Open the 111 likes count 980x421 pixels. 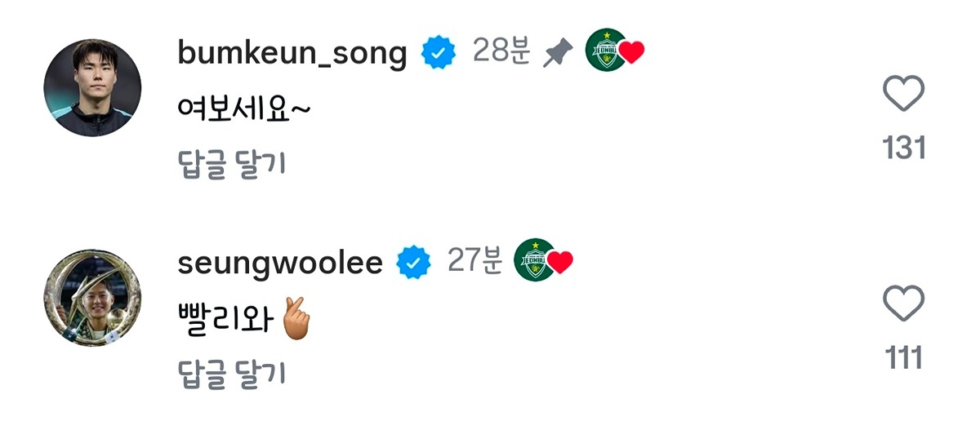click(904, 358)
